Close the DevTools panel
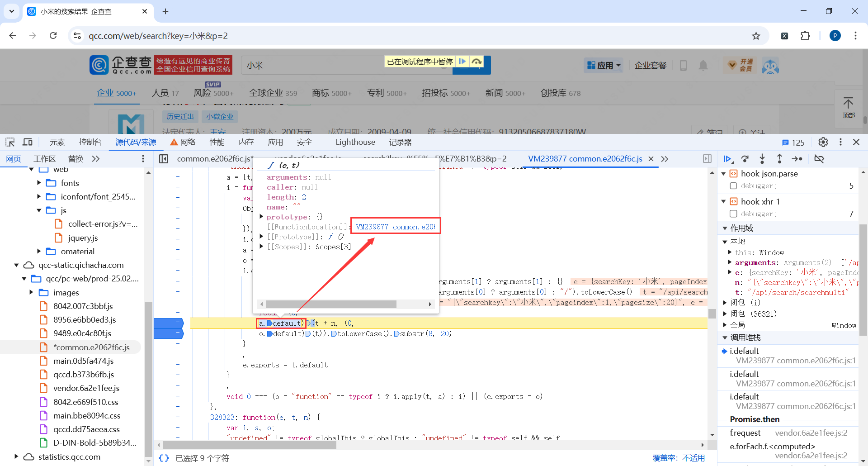This screenshot has height=466, width=868. pos(856,142)
